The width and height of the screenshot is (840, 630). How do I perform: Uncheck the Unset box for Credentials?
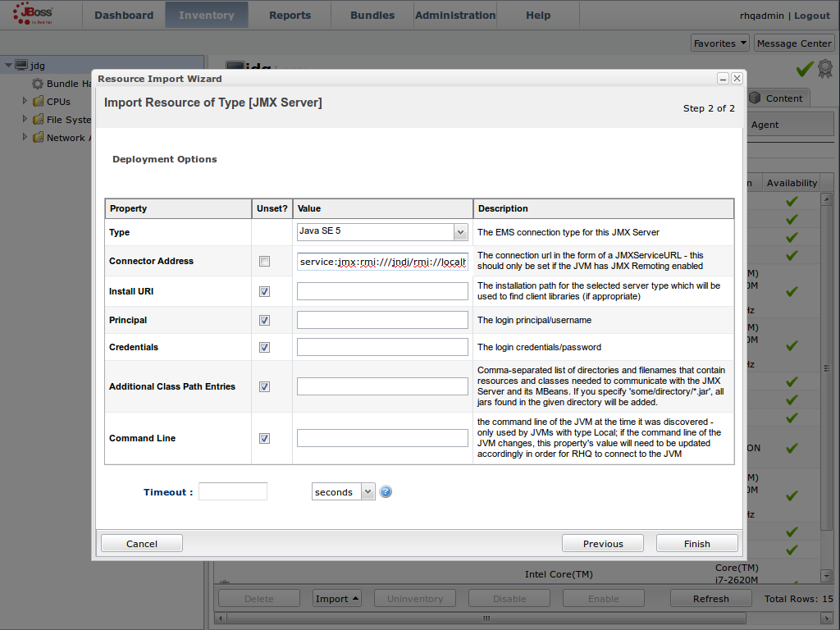tap(264, 347)
